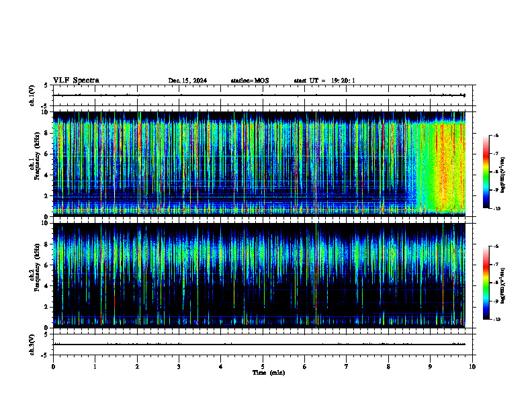Click time axis tick label "3"
The height and width of the screenshot is (411, 532).
(179, 367)
